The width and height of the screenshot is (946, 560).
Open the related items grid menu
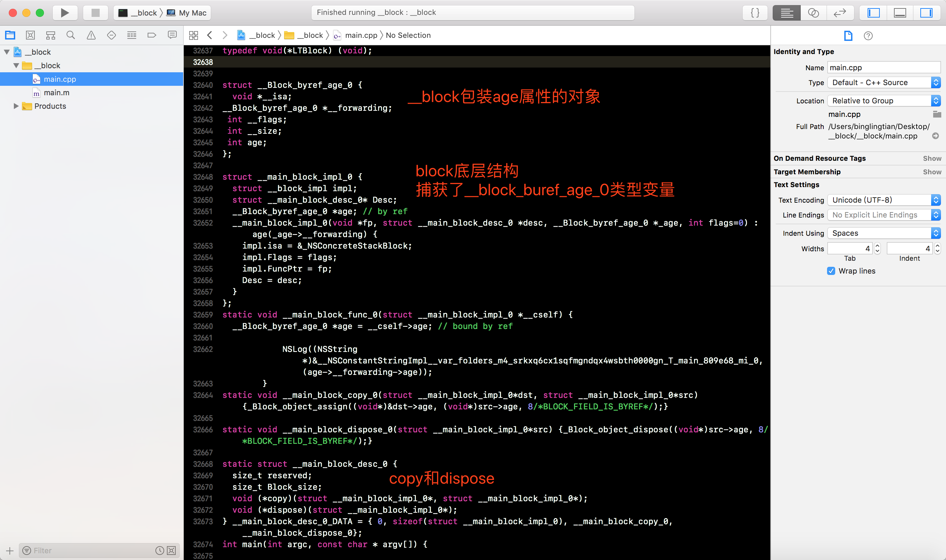click(194, 35)
